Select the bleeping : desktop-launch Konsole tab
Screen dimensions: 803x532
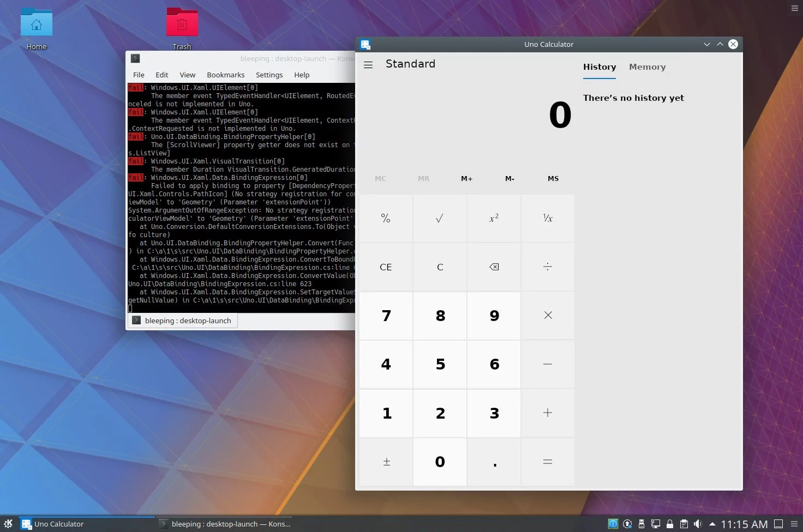tap(182, 321)
